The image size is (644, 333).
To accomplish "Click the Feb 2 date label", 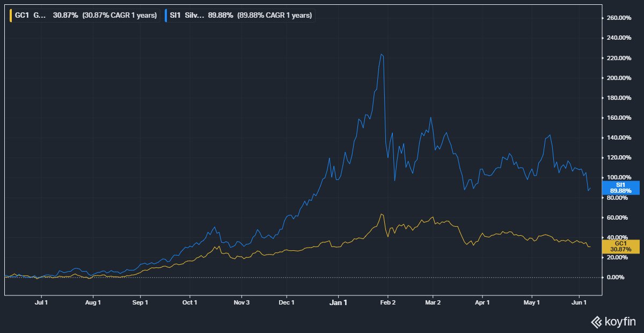I will coord(387,302).
